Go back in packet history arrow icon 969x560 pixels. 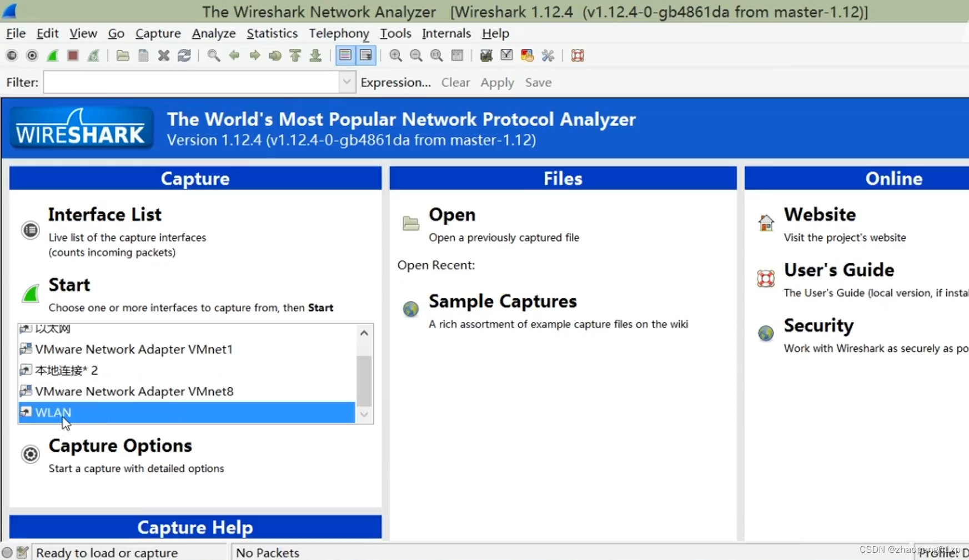click(234, 56)
